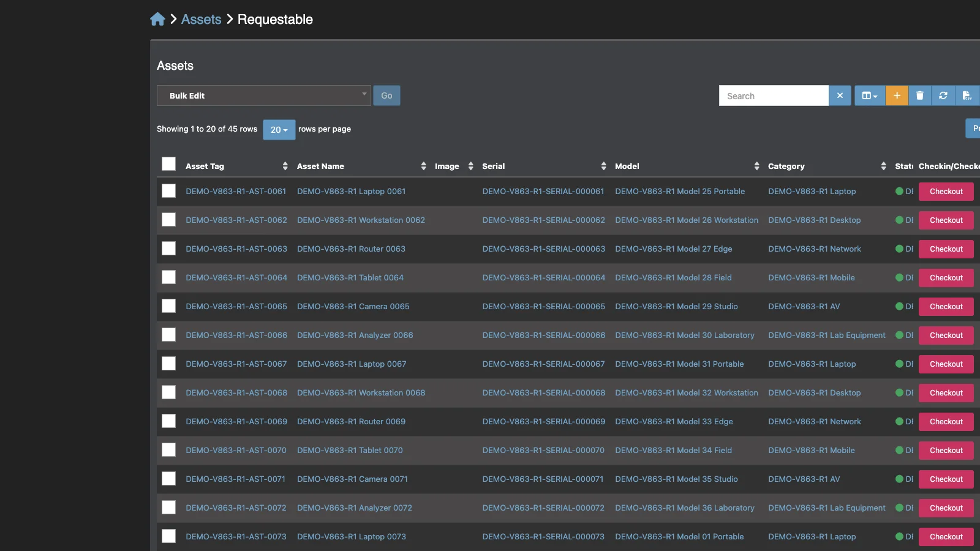Screen dimensions: 980x551
Task: Check the Analyzer 0072 row checkbox
Action: (x=168, y=508)
